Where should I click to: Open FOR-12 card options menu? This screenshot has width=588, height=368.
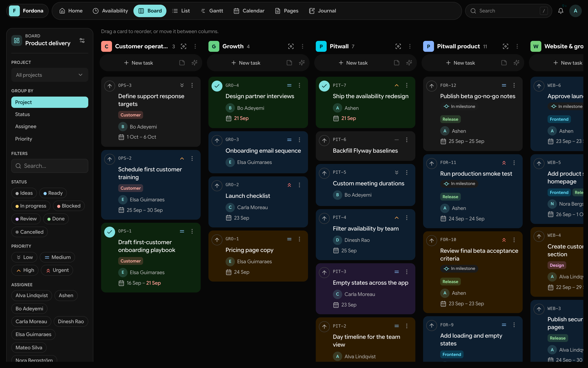[x=514, y=85]
